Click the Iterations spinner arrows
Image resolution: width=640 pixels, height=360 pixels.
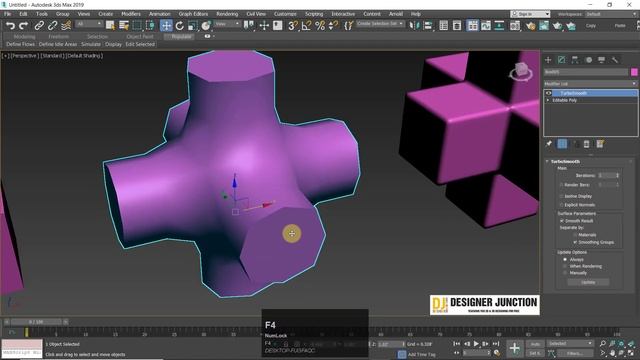[618, 176]
